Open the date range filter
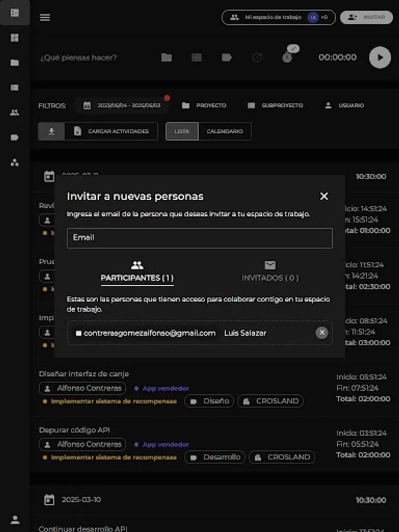This screenshot has width=399, height=532. (122, 106)
